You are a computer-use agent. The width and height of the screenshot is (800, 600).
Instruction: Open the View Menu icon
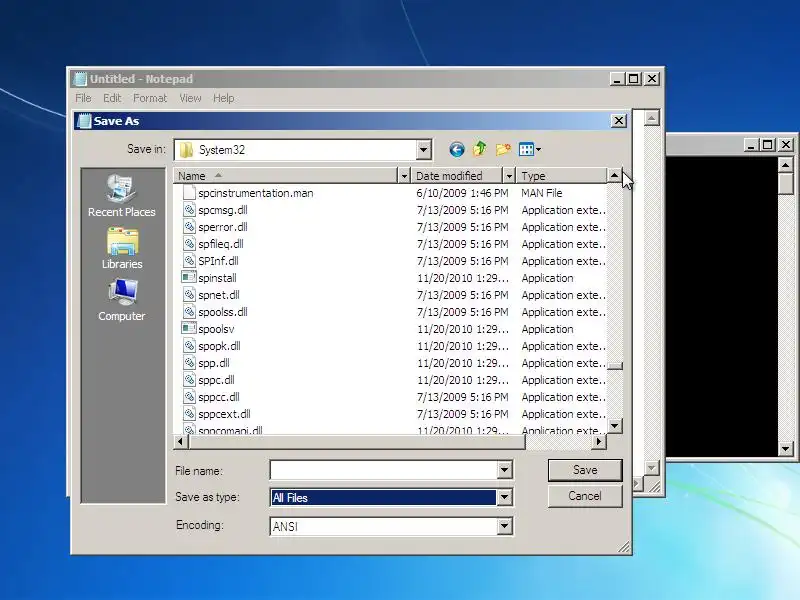tap(530, 149)
